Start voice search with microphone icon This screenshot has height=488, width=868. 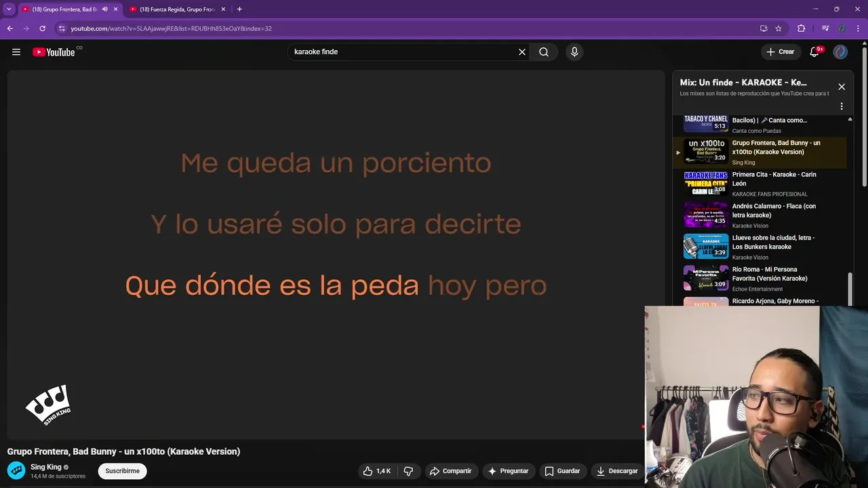coord(574,52)
